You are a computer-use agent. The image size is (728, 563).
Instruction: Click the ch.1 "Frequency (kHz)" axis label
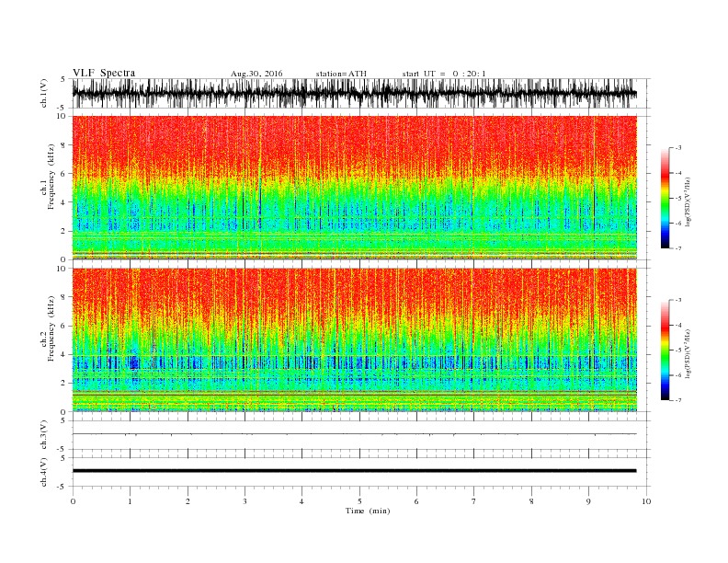(51, 177)
